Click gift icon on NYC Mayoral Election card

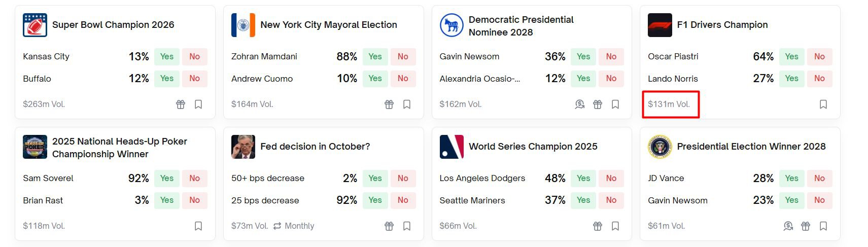coord(389,104)
